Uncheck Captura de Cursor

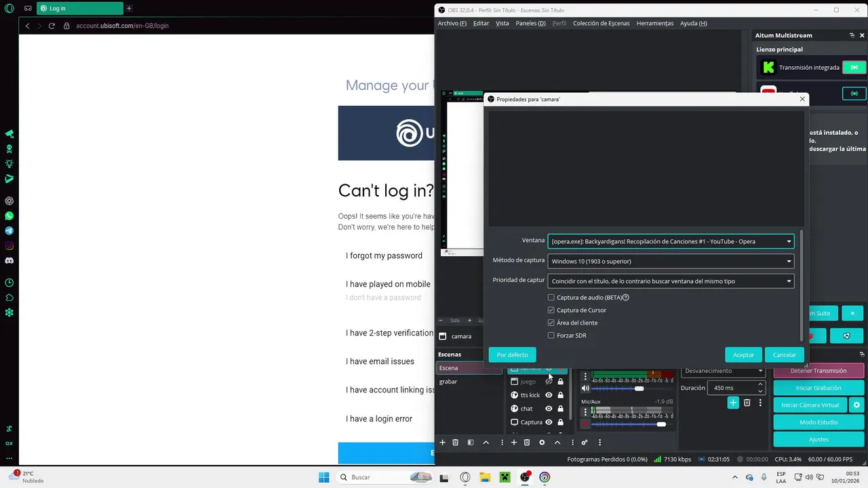pos(551,310)
